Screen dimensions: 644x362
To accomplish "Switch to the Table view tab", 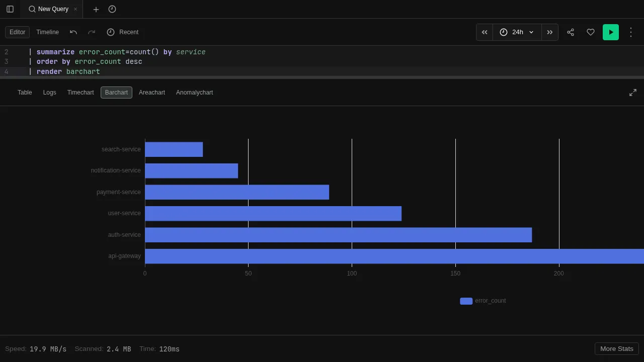I will (x=25, y=93).
